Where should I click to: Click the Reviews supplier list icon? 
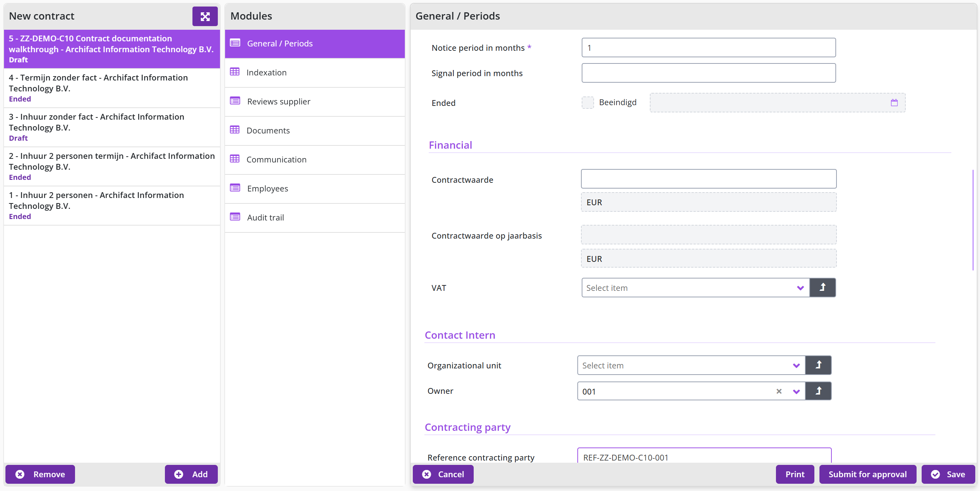(x=235, y=101)
